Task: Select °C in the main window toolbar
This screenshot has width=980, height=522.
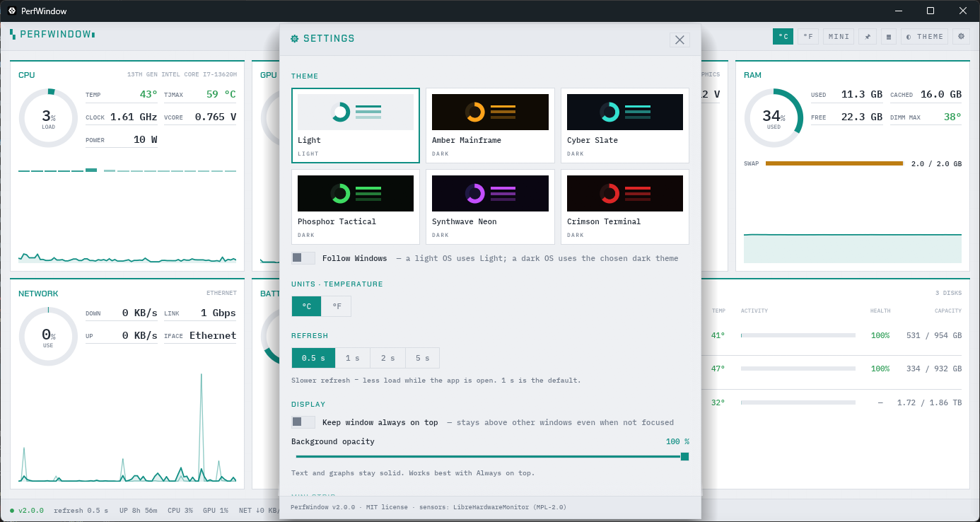Action: point(783,37)
